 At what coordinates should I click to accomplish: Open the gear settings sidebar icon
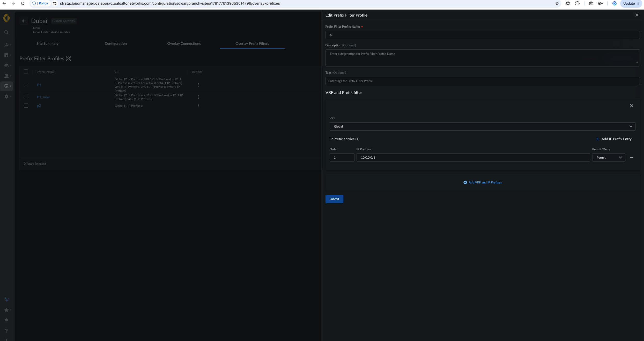click(6, 97)
